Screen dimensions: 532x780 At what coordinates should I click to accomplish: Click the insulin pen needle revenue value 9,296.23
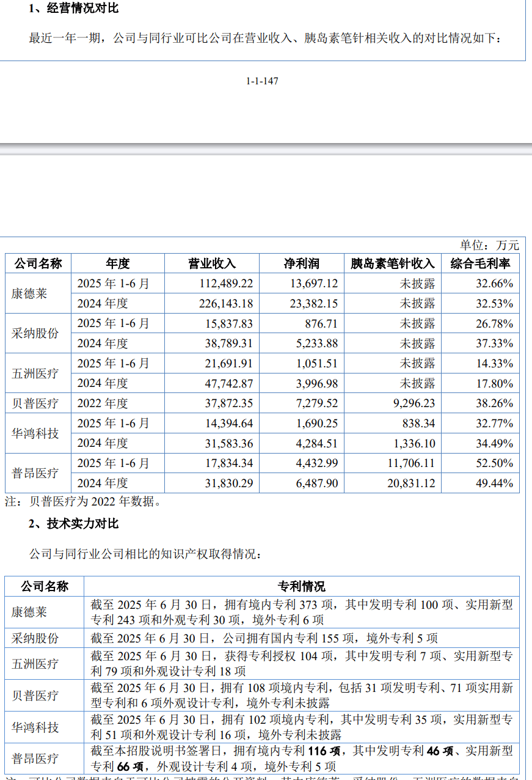pyautogui.click(x=411, y=403)
